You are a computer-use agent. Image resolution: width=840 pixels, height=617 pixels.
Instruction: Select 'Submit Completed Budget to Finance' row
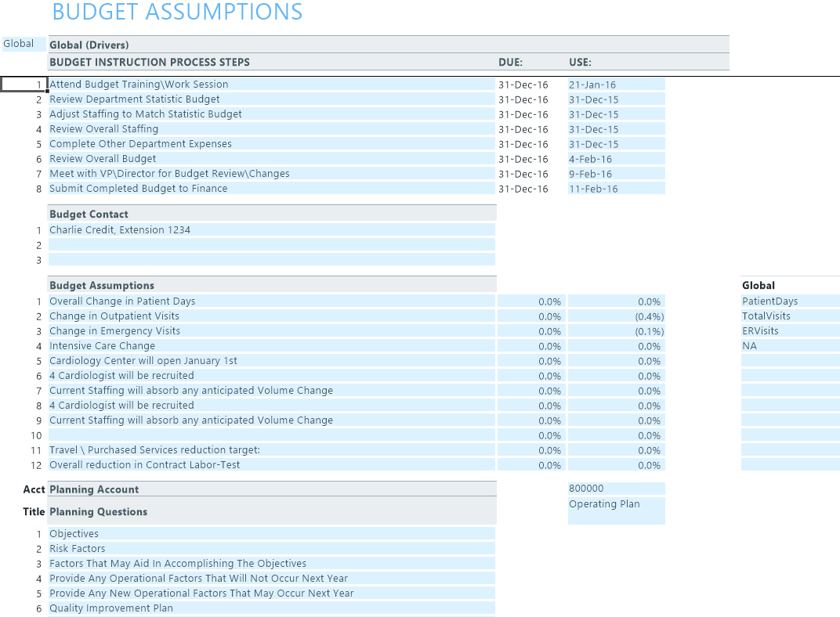[139, 189]
